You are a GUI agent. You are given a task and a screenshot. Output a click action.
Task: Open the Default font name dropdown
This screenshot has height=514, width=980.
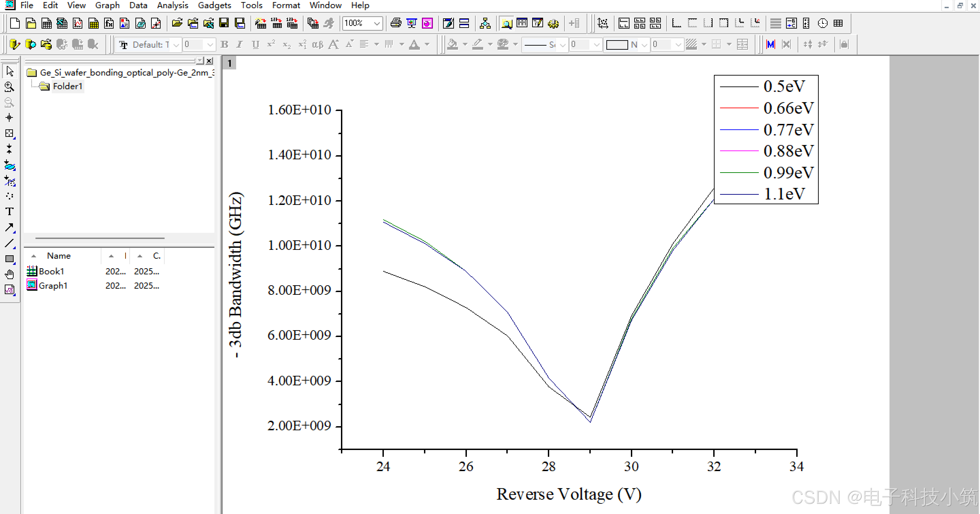point(176,45)
